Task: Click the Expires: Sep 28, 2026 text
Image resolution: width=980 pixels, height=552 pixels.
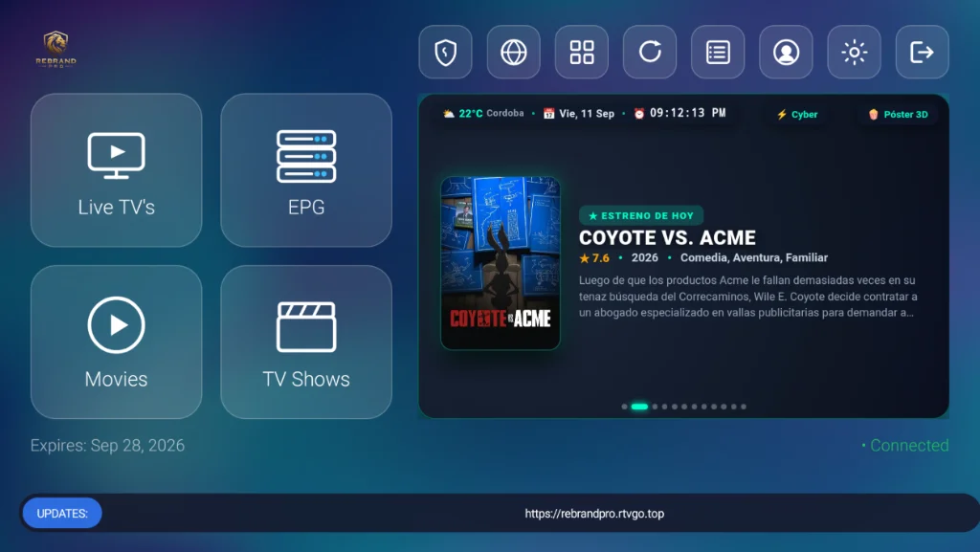Action: 107,445
